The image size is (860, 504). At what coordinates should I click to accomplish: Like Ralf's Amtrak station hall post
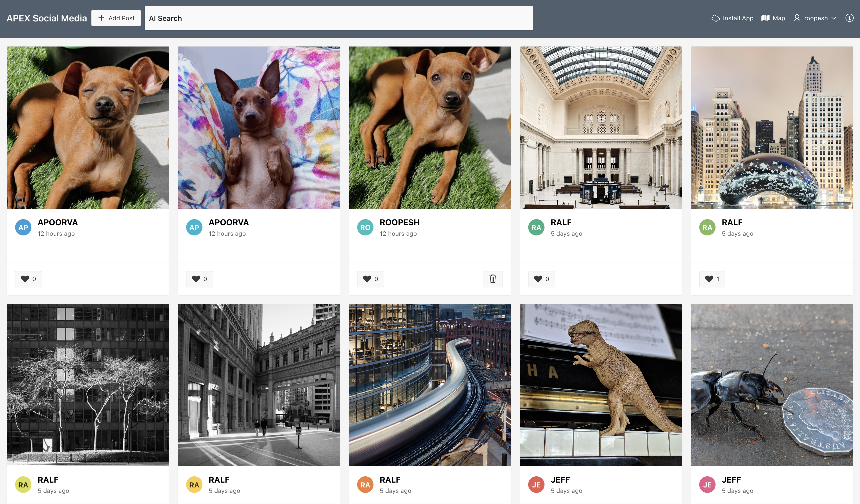point(541,279)
